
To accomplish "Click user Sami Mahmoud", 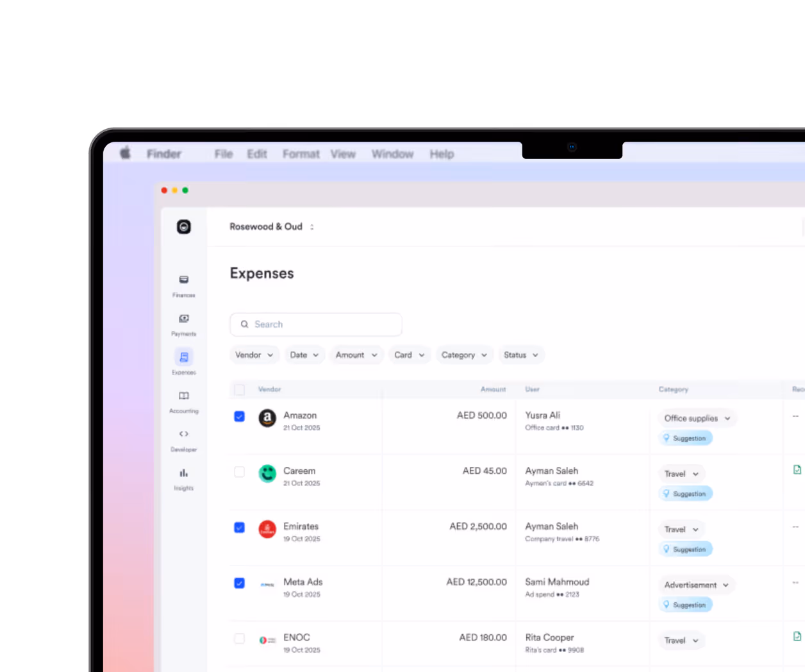I will [557, 582].
